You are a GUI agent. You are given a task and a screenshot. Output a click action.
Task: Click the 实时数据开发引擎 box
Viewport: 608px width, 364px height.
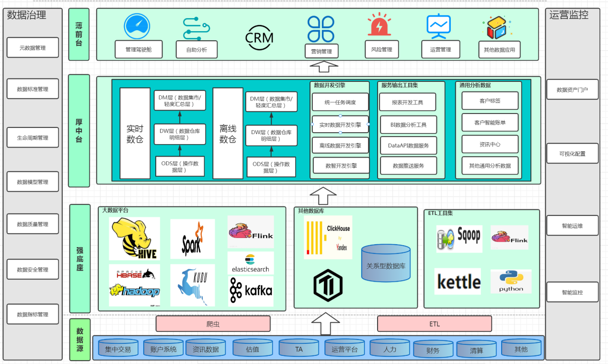tap(340, 125)
